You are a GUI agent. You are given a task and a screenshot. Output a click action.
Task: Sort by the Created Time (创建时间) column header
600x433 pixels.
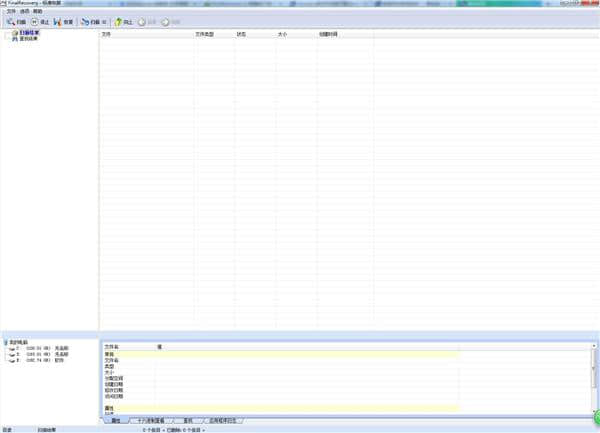(x=330, y=33)
